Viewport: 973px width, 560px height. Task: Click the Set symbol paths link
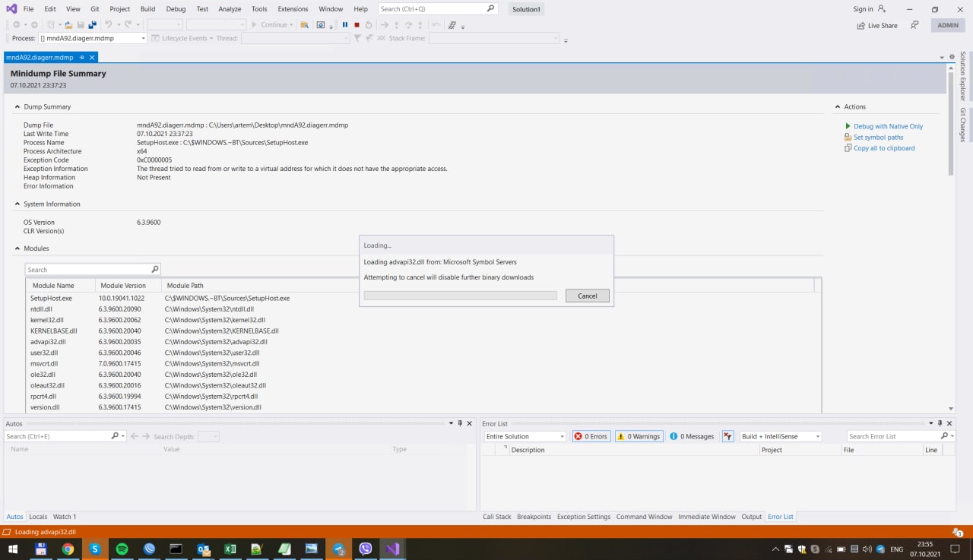pos(879,138)
